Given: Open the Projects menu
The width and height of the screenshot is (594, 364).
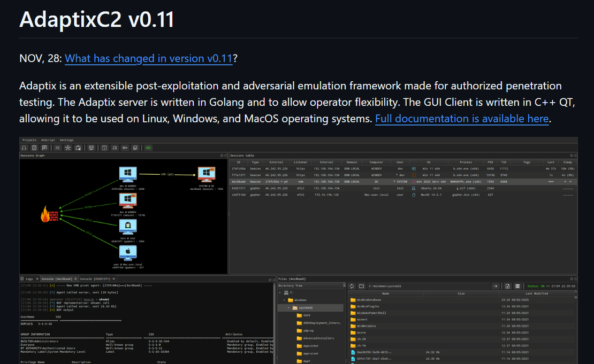Looking at the screenshot, I should tap(29, 140).
